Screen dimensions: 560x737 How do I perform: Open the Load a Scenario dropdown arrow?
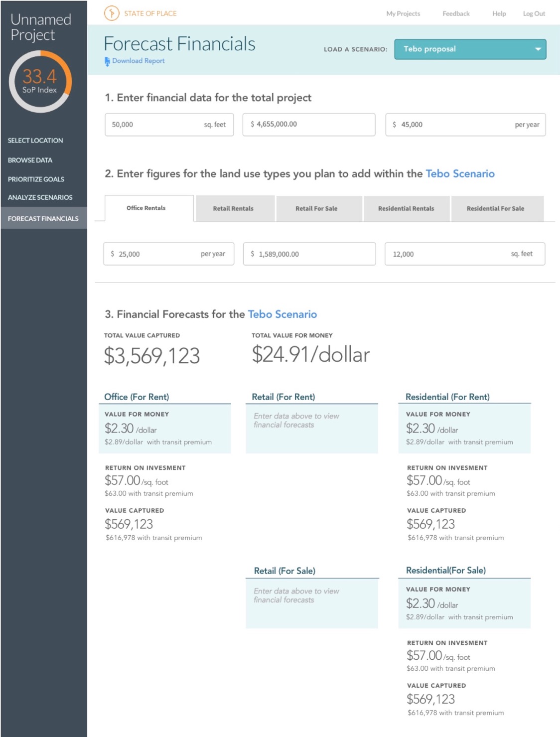[x=538, y=49]
